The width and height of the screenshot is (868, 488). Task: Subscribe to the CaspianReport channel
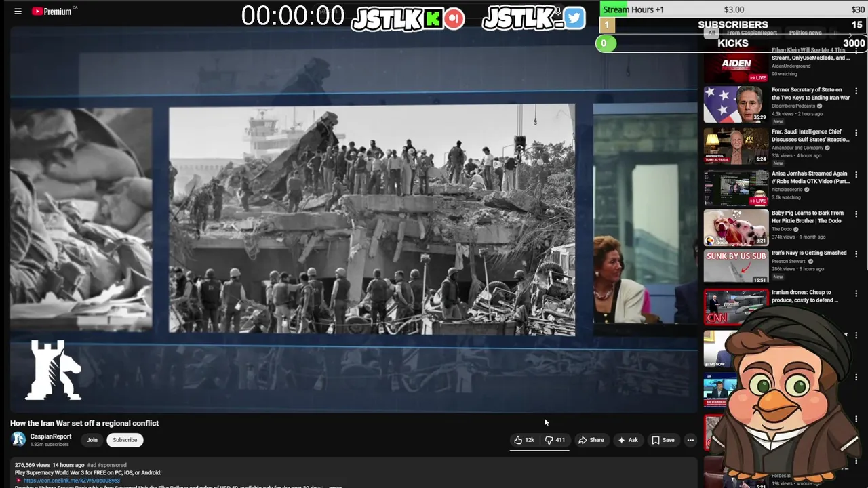(x=125, y=440)
